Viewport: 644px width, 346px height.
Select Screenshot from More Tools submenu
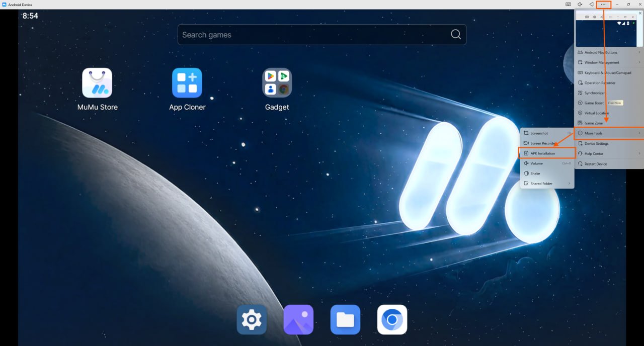click(x=547, y=133)
